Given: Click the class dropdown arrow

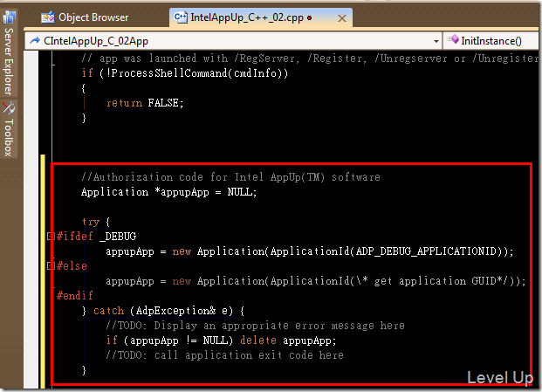Looking at the screenshot, I should (x=436, y=42).
